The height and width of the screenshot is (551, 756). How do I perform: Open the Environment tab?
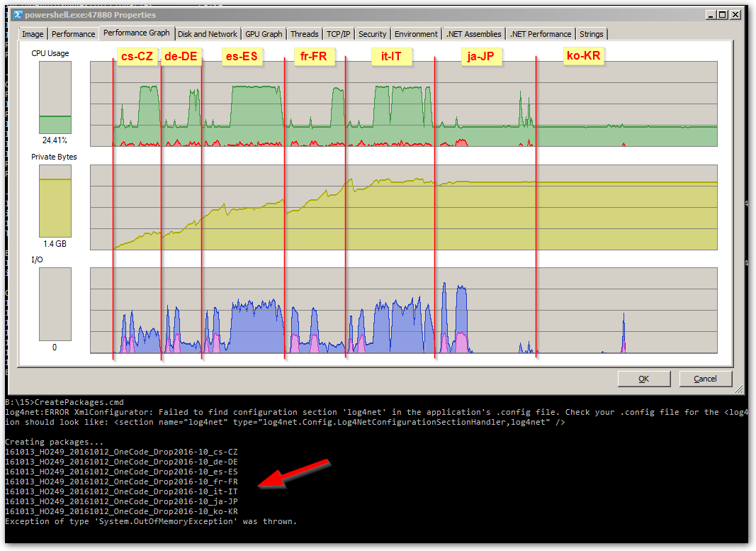416,34
